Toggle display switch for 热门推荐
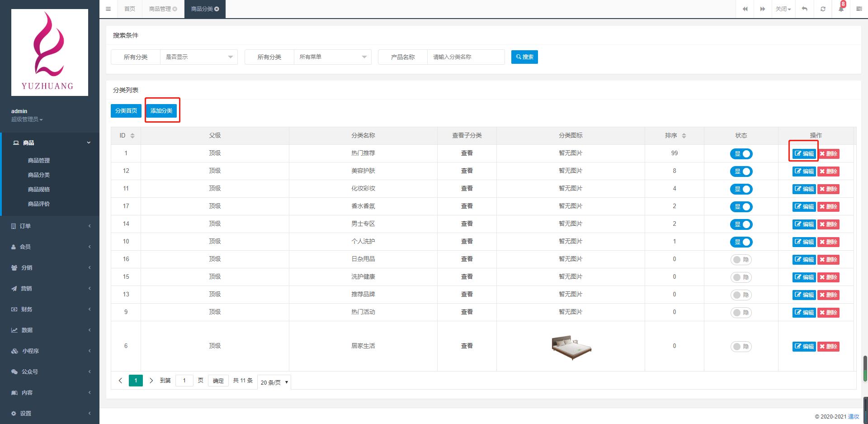Image resolution: width=868 pixels, height=424 pixels. pos(741,154)
